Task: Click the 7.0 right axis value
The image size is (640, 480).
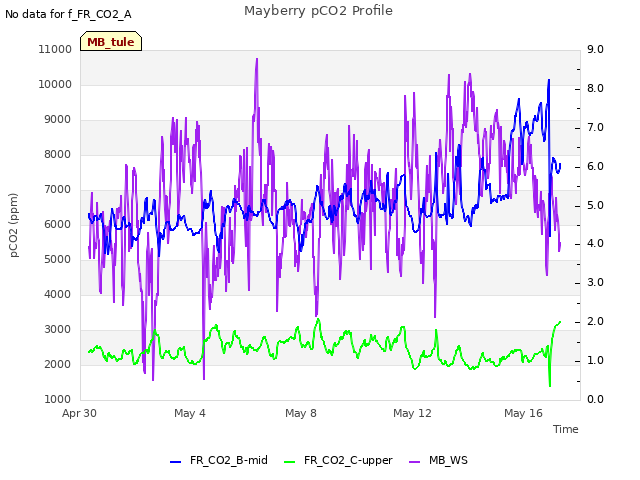Action: click(595, 127)
